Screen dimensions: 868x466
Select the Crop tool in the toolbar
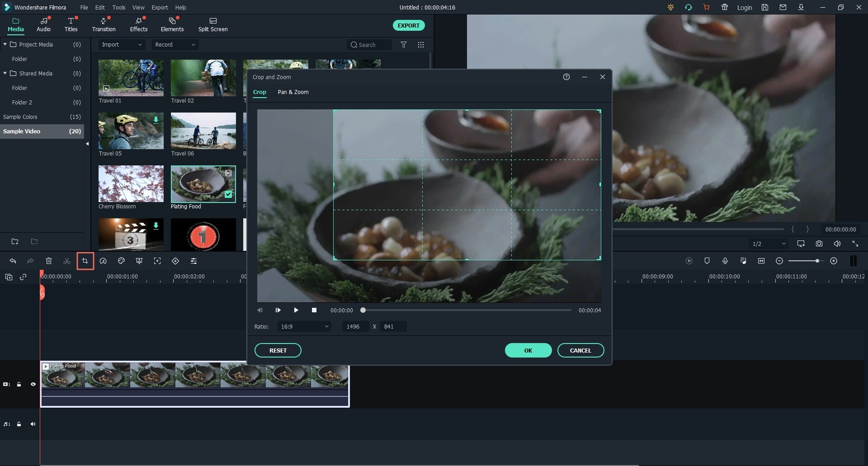[x=85, y=261]
